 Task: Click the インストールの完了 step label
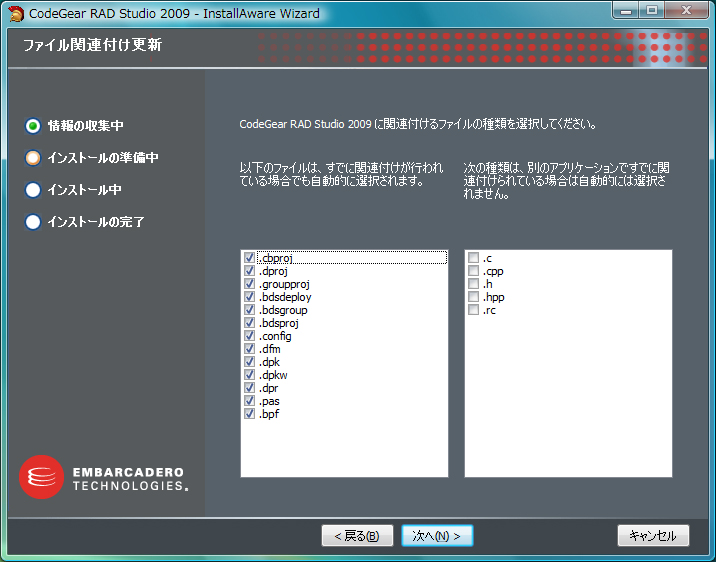pos(96,222)
